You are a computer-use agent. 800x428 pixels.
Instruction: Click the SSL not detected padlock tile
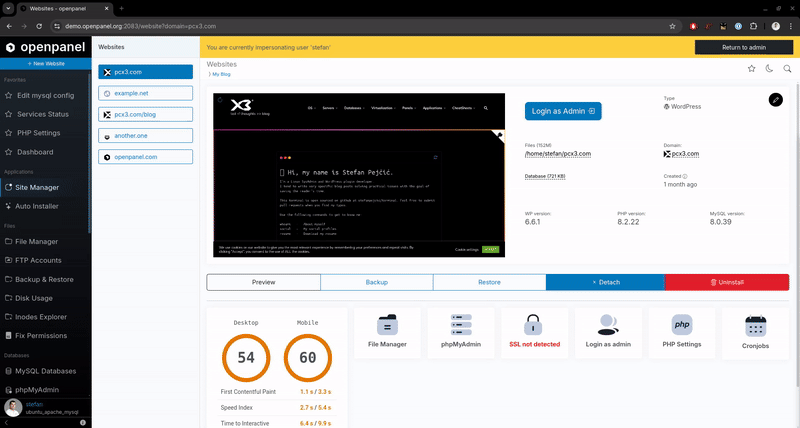[x=534, y=333]
